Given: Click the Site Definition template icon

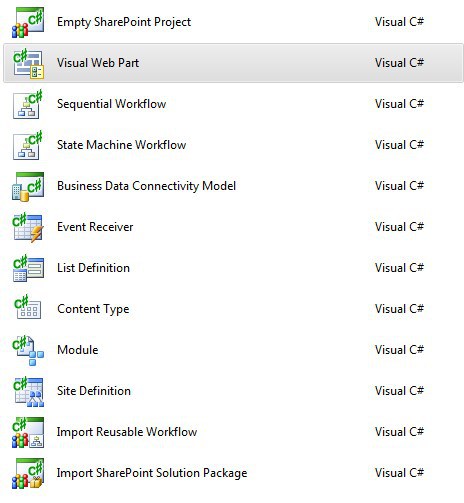Looking at the screenshot, I should [x=28, y=392].
